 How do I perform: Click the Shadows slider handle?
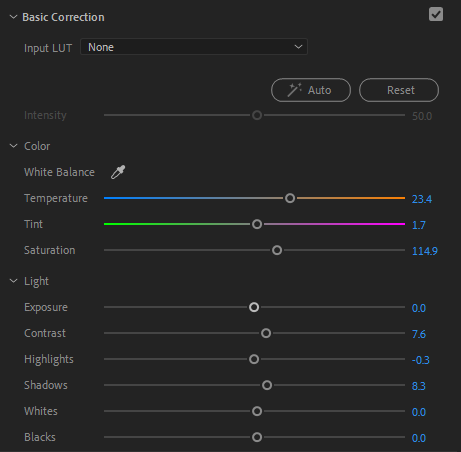(267, 385)
